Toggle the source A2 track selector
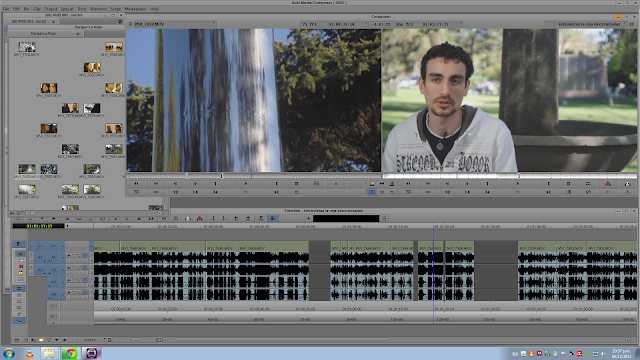 [40, 269]
